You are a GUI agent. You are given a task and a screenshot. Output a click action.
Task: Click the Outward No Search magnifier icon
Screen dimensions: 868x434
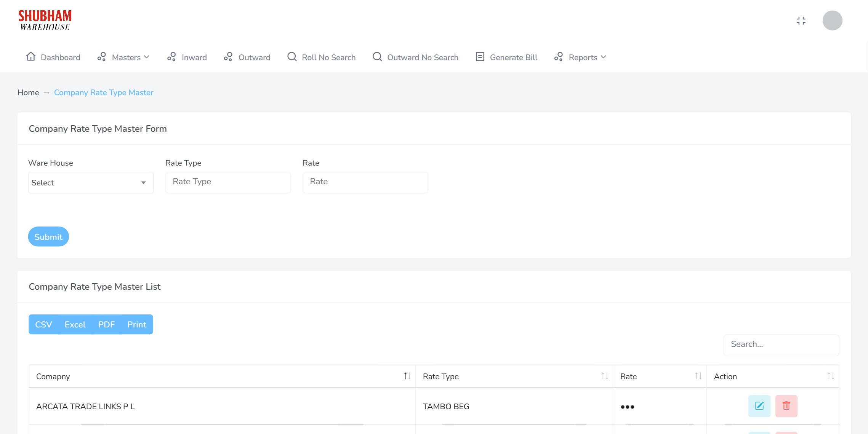point(377,57)
